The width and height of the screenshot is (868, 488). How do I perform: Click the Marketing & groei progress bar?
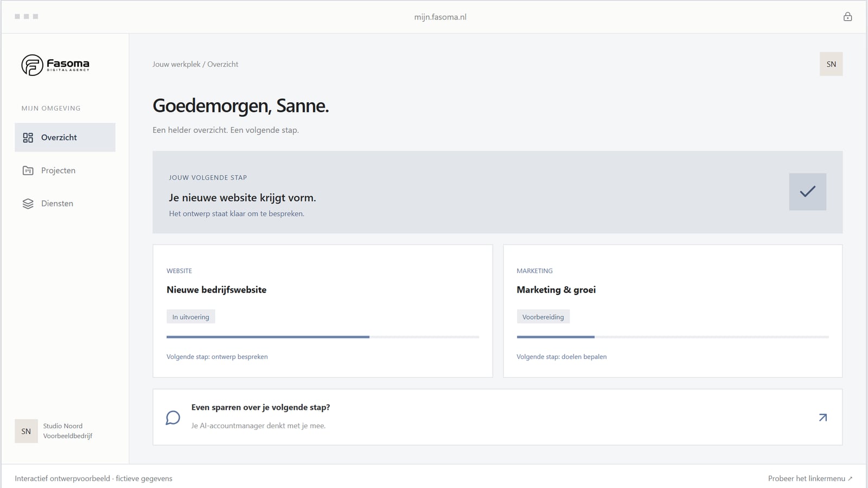point(673,337)
